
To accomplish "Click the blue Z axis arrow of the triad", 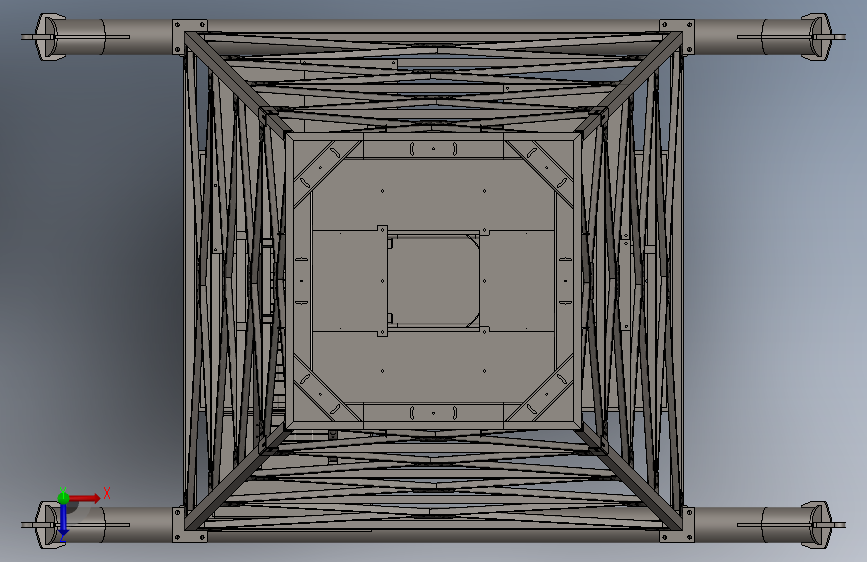I will click(x=63, y=521).
